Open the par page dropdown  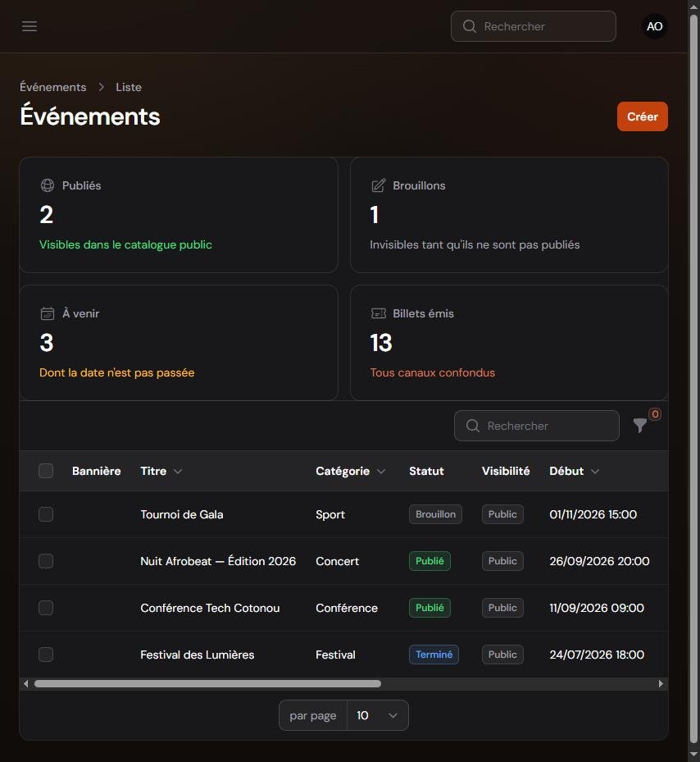coord(377,715)
